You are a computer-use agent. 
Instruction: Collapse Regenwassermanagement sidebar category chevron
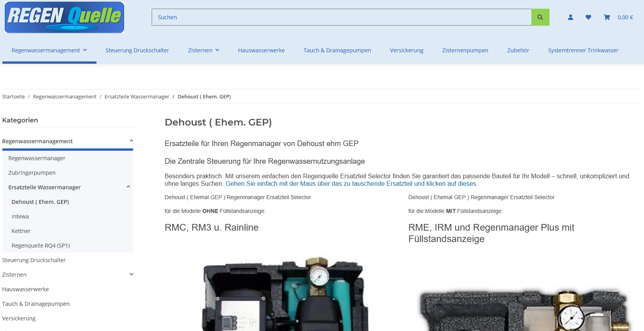[131, 141]
